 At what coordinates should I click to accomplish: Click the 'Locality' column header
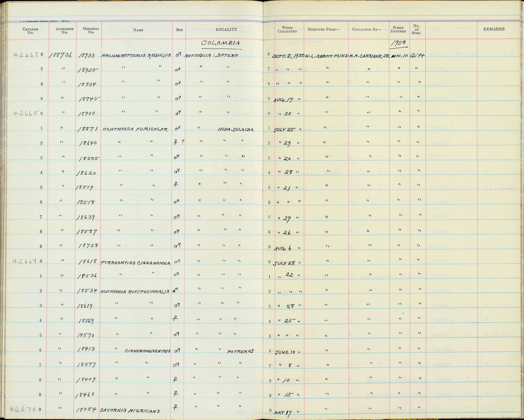click(226, 29)
